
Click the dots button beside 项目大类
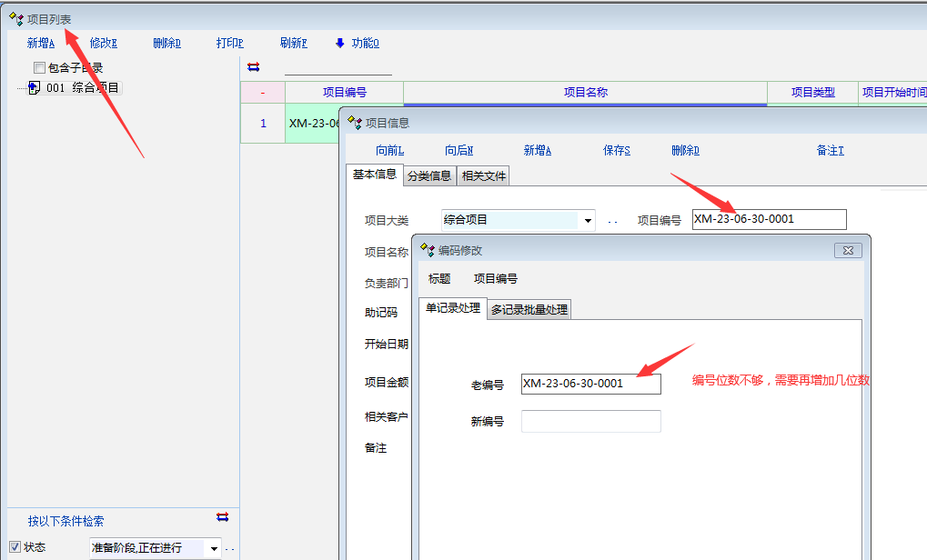[612, 221]
